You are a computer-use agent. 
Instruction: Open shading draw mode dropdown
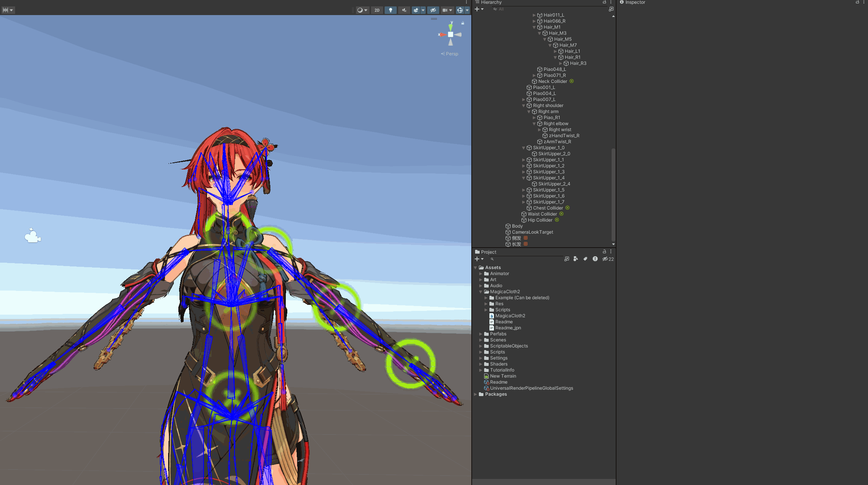click(362, 10)
